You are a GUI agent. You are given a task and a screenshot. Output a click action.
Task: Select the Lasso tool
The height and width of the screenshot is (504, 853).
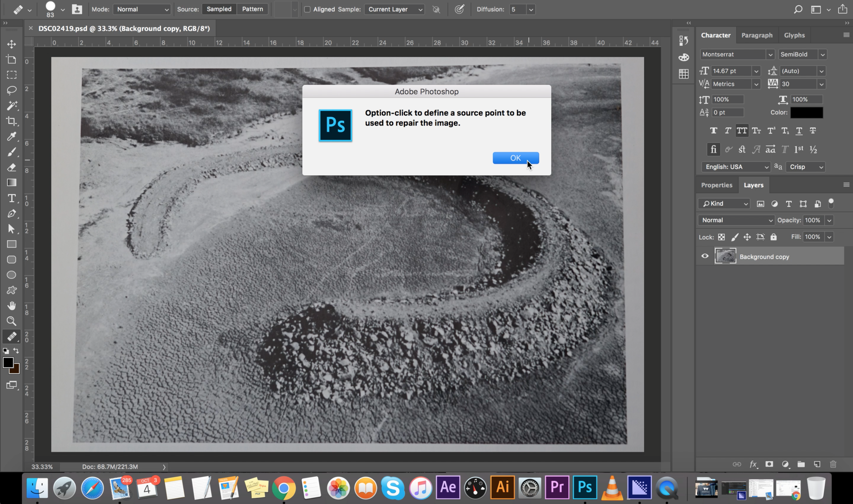tap(12, 90)
